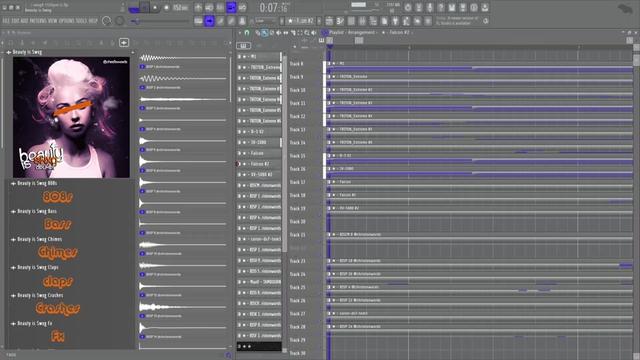Click the highlighted plus icon in the browser toolbar
This screenshot has height=360, width=640.
(124, 42)
